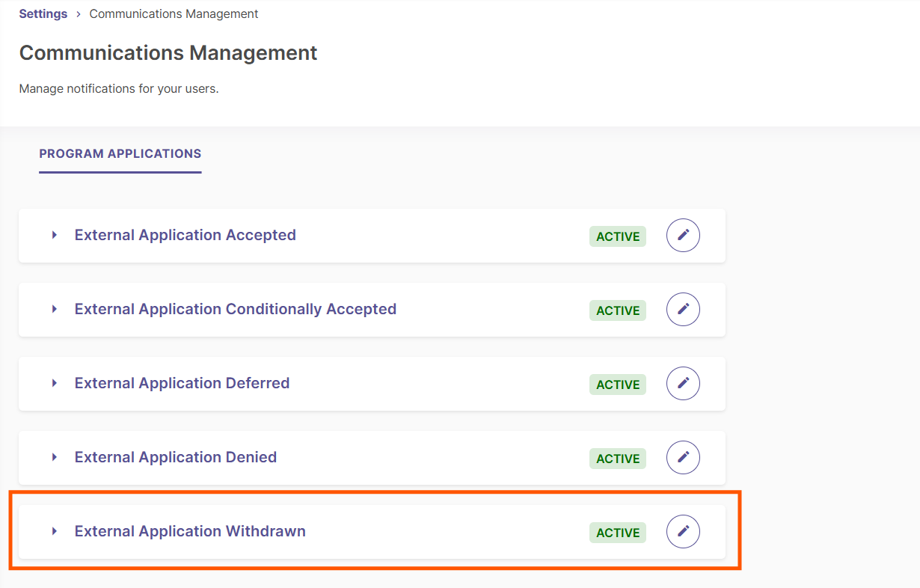Screen dimensions: 920x588
Task: Click ACTIVE badge on Denied row
Action: point(618,459)
